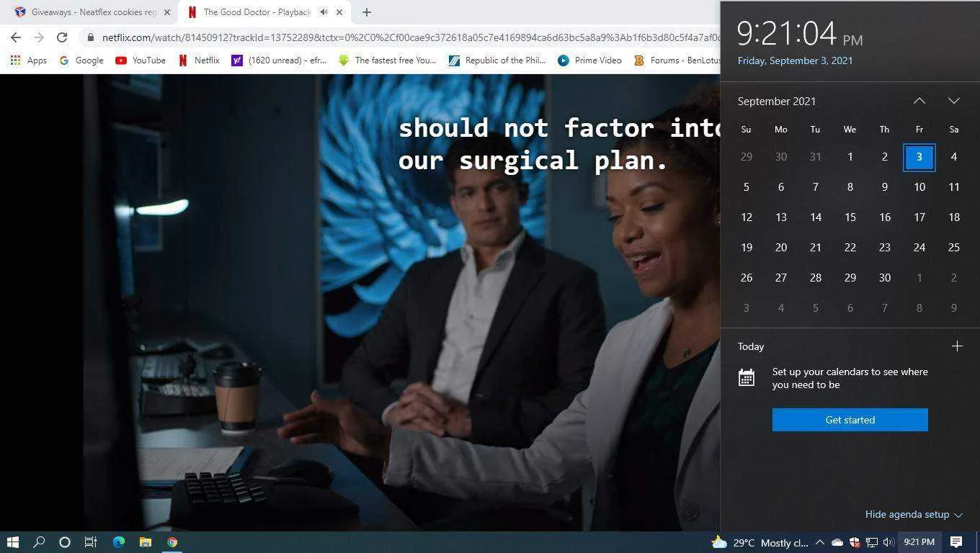
Task: Open File Explorer from the taskbar
Action: (145, 542)
